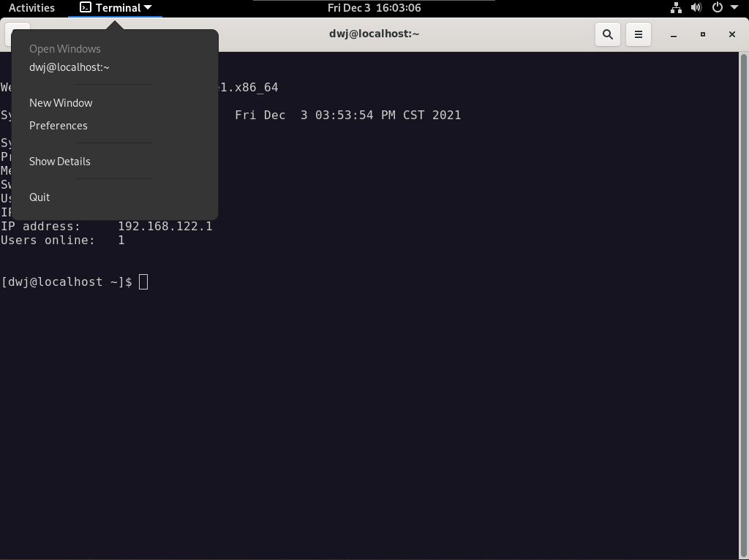The height and width of the screenshot is (560, 749).
Task: Open the clock showing Fri Dec 3
Action: click(x=374, y=8)
